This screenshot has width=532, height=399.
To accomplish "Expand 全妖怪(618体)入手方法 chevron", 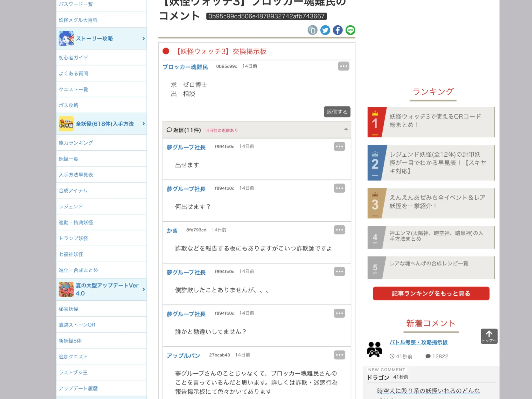I will [144, 124].
